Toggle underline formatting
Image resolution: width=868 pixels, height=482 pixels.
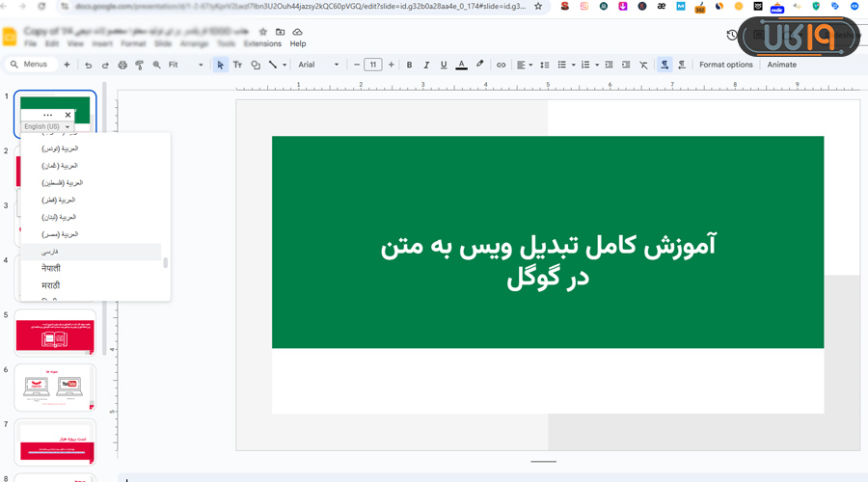(444, 65)
